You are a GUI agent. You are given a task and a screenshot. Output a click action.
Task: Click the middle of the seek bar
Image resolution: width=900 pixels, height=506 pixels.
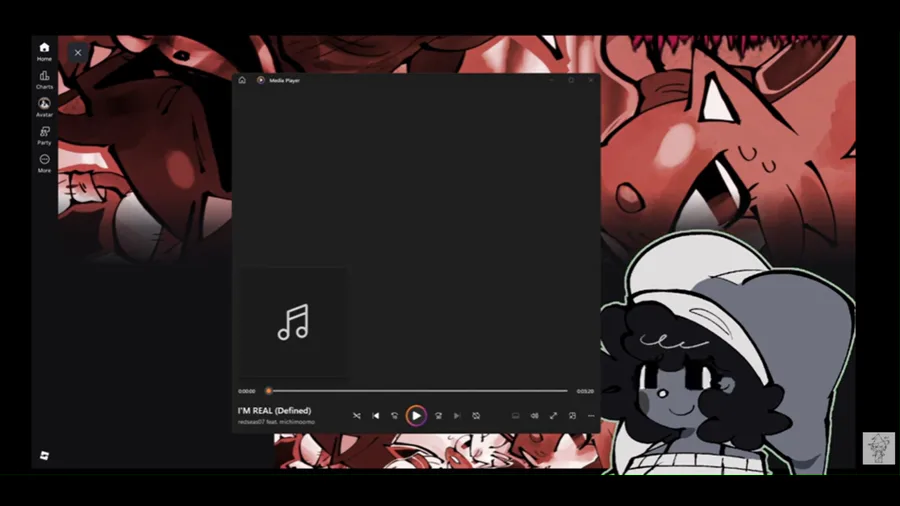click(418, 391)
